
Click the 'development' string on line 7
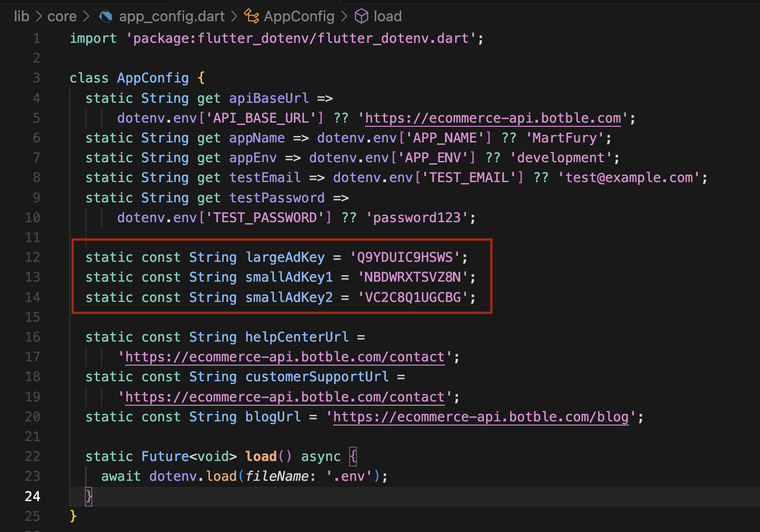[x=561, y=158]
